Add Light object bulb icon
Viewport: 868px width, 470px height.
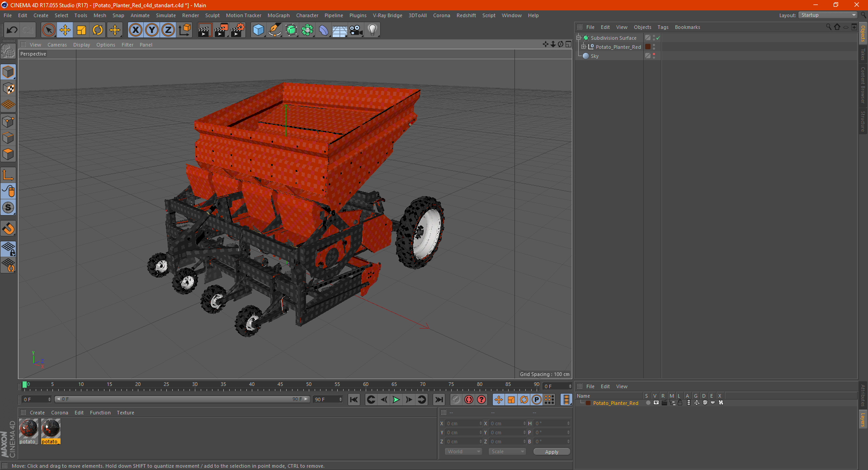[373, 30]
